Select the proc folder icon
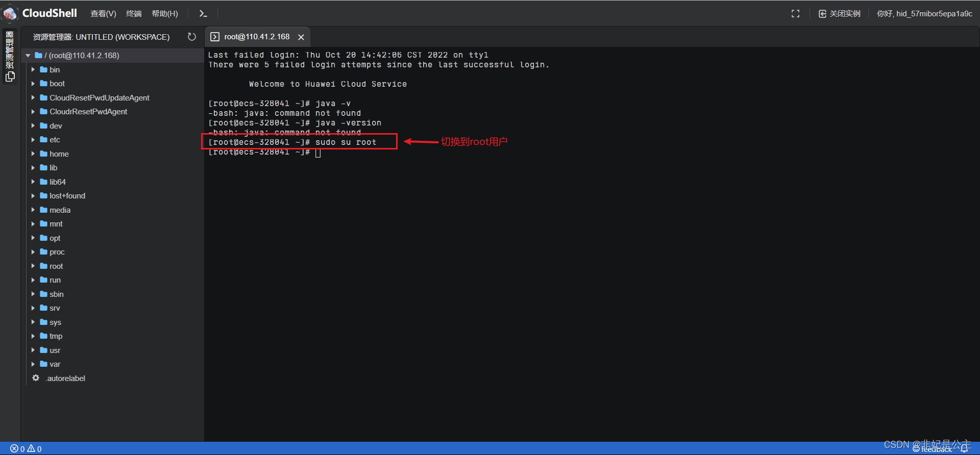 43,252
